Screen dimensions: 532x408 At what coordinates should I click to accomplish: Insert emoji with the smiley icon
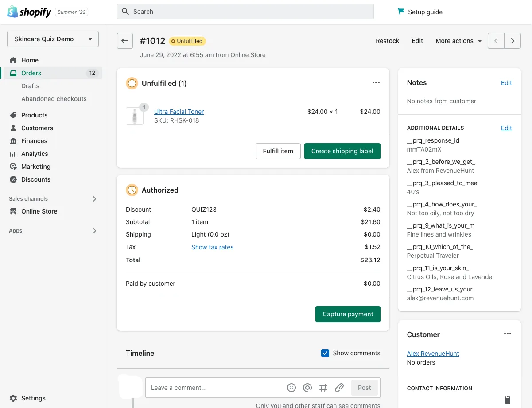(x=291, y=388)
